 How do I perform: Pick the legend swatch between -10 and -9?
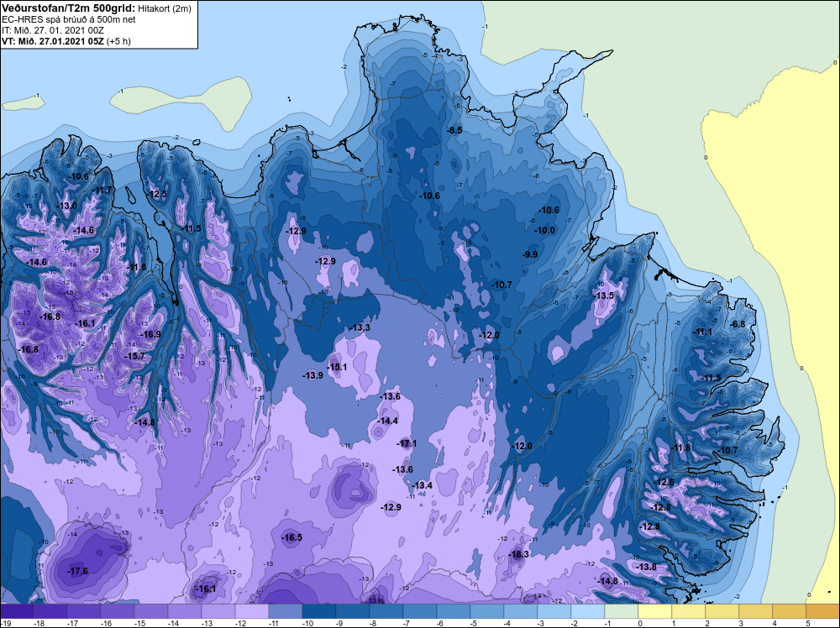pyautogui.click(x=318, y=611)
